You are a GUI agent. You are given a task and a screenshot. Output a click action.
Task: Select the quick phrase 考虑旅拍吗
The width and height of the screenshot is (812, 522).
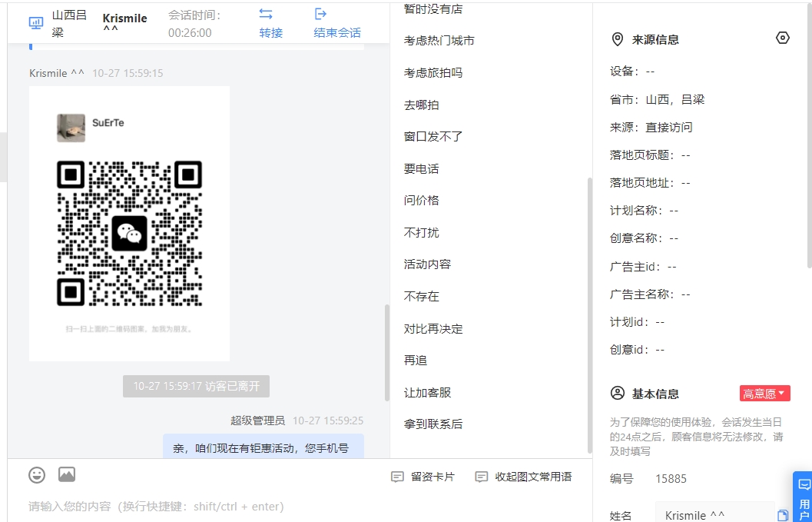point(433,72)
